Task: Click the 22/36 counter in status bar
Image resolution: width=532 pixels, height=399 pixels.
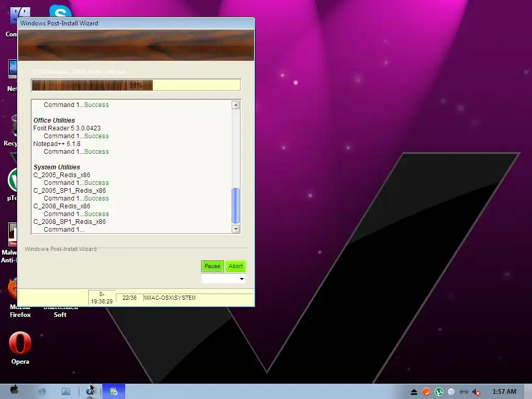Action: pyautogui.click(x=129, y=298)
